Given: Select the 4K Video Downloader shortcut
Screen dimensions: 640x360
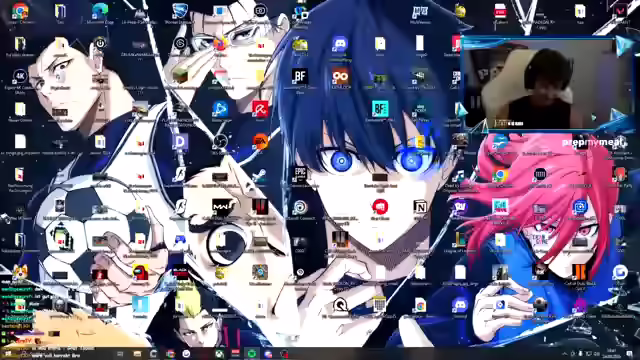Looking at the screenshot, I should click(x=20, y=76).
